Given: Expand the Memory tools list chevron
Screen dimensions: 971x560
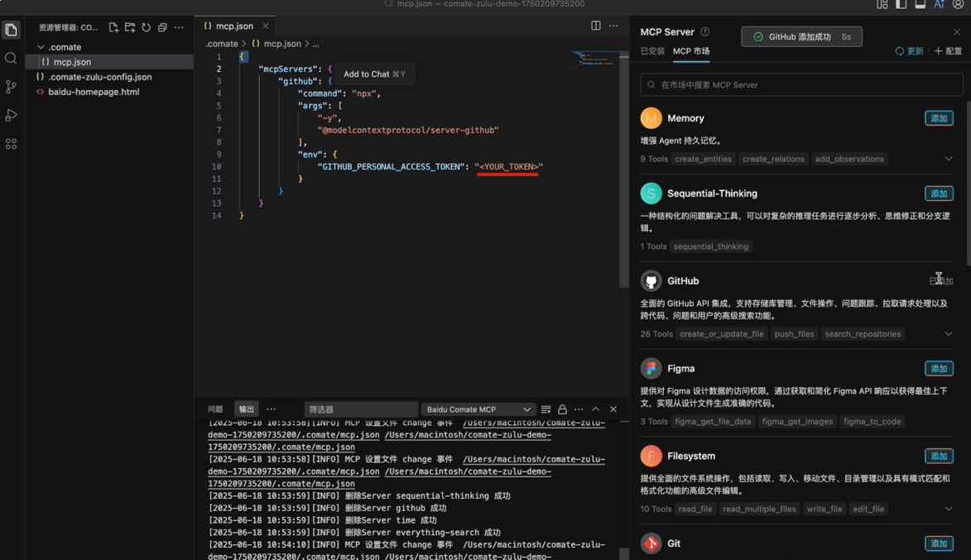Looking at the screenshot, I should (x=948, y=159).
